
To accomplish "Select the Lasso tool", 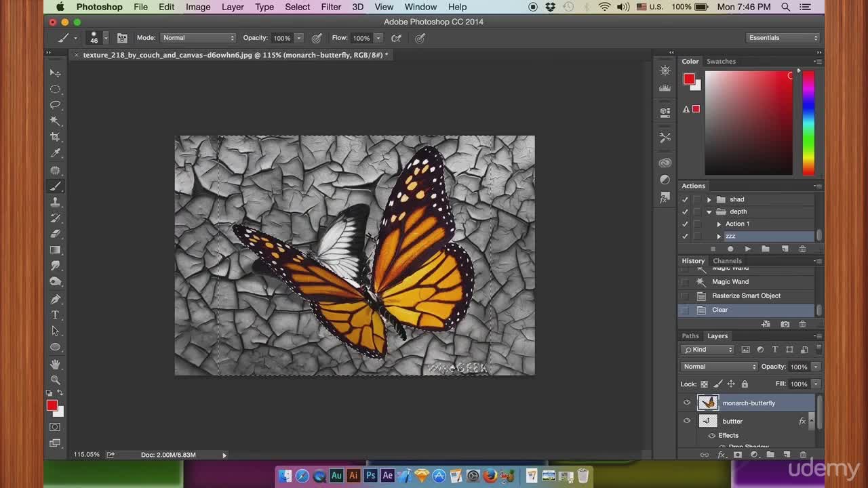I will coord(56,105).
